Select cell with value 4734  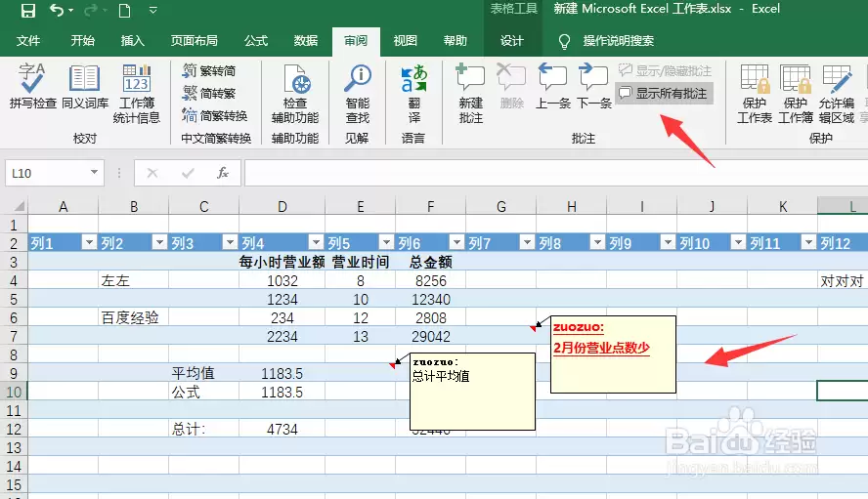pyautogui.click(x=282, y=430)
